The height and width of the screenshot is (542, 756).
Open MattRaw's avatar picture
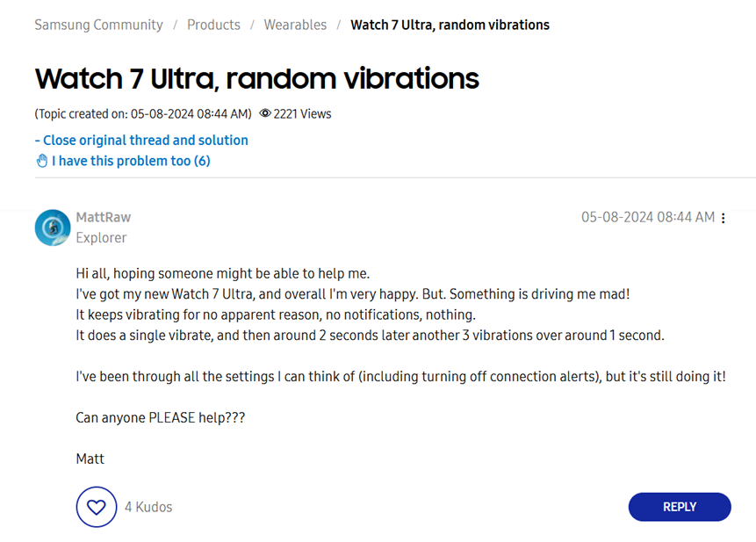(53, 228)
